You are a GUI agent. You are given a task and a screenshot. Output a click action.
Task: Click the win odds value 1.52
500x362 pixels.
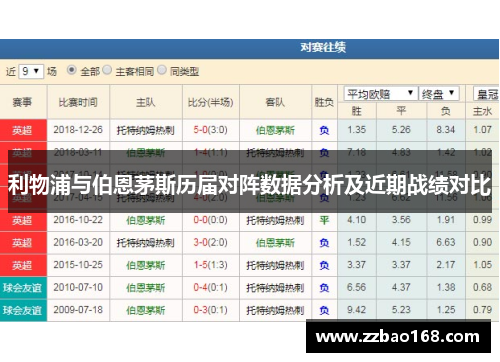357,242
